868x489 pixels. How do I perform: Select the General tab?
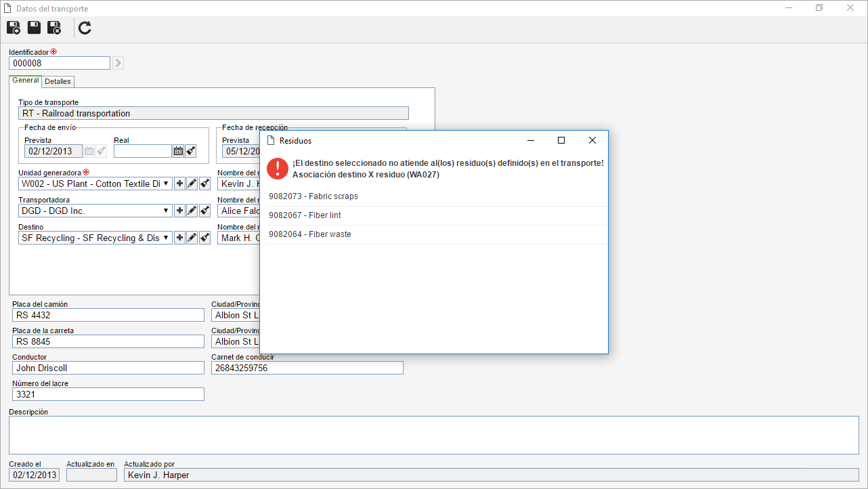26,81
